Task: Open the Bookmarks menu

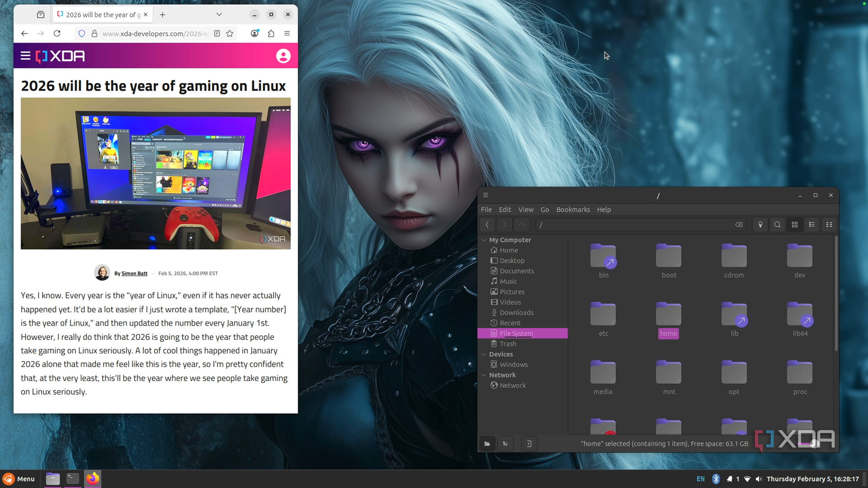Action: [x=573, y=209]
